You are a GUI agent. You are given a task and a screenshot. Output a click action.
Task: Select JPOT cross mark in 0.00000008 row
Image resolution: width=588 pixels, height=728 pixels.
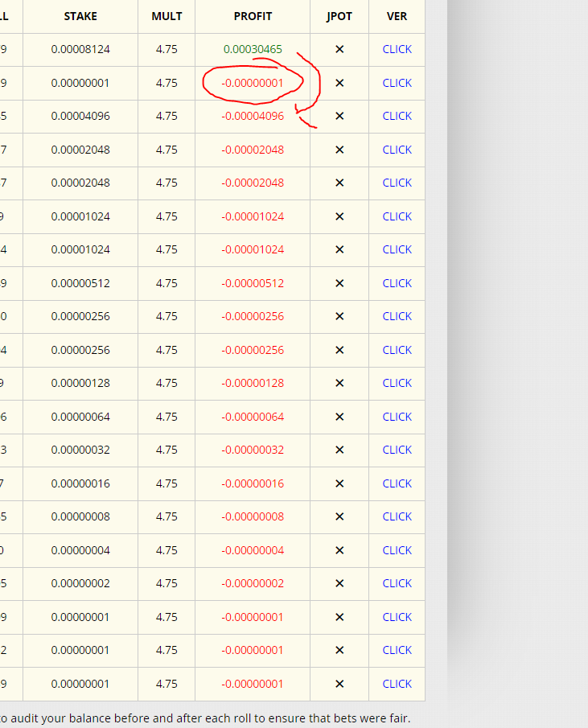pos(339,516)
